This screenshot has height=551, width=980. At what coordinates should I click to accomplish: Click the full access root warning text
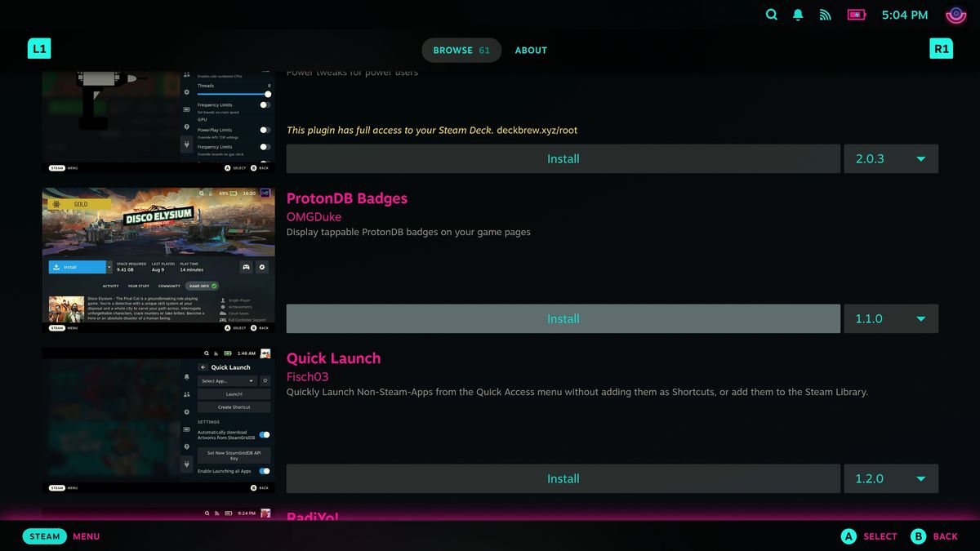click(432, 130)
